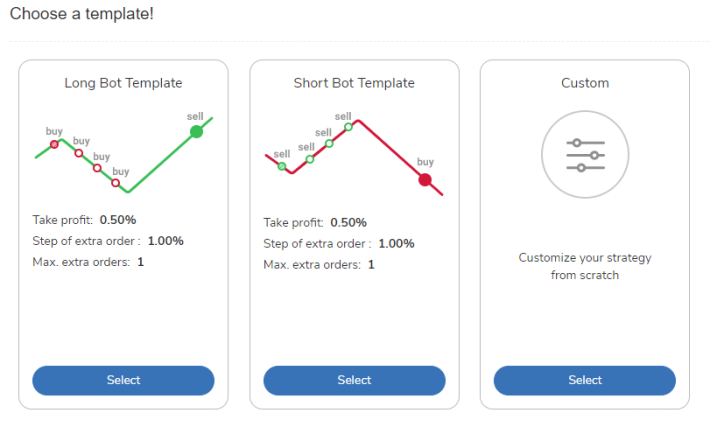Click the Custom card title
The image size is (710, 427).
coord(585,83)
